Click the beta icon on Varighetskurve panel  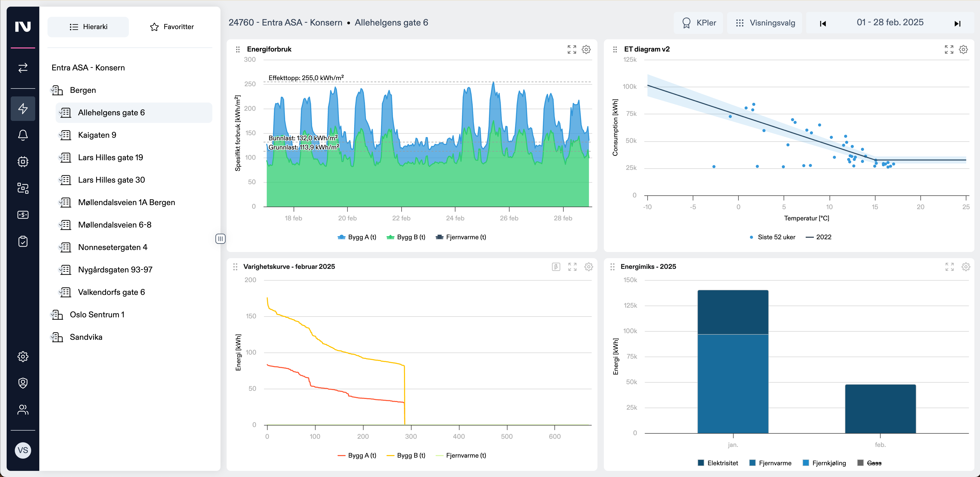556,267
